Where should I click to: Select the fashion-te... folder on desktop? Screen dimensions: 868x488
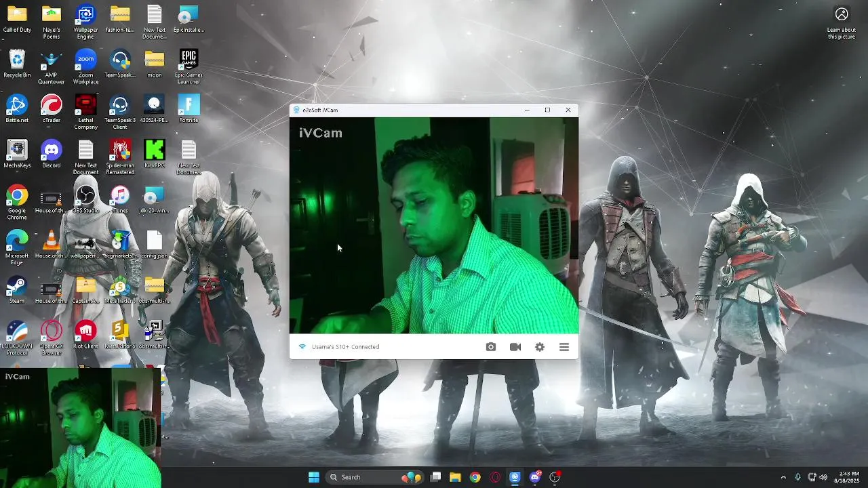(120, 20)
